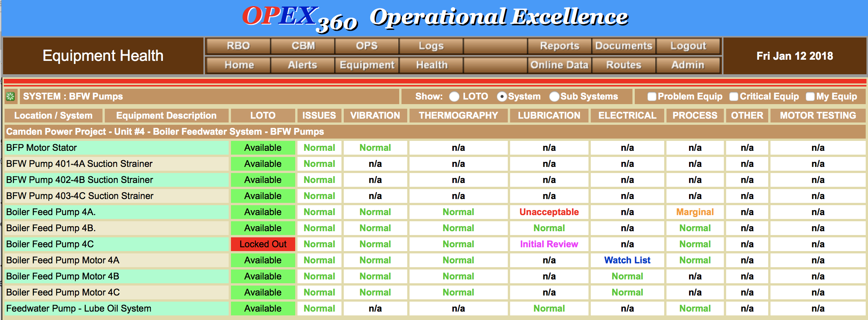Click the green system icon beside SYSTEM label
This screenshot has width=868, height=320.
[11, 96]
